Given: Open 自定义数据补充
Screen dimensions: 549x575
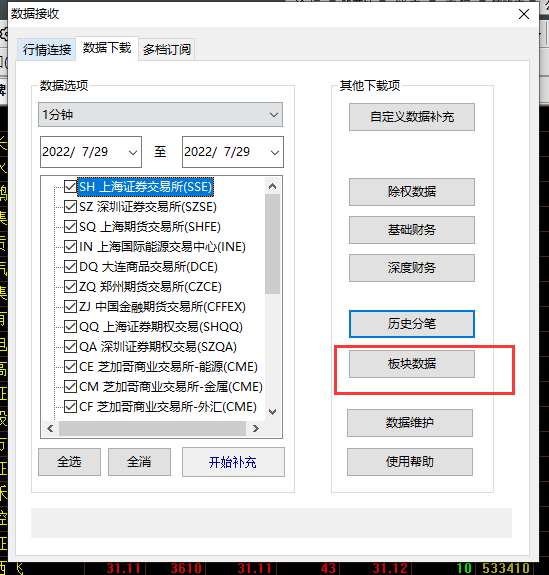Looking at the screenshot, I should click(x=412, y=117).
